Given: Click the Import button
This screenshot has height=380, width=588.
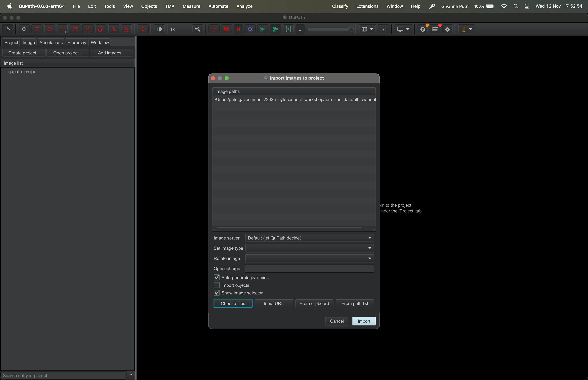Looking at the screenshot, I should [x=364, y=321].
